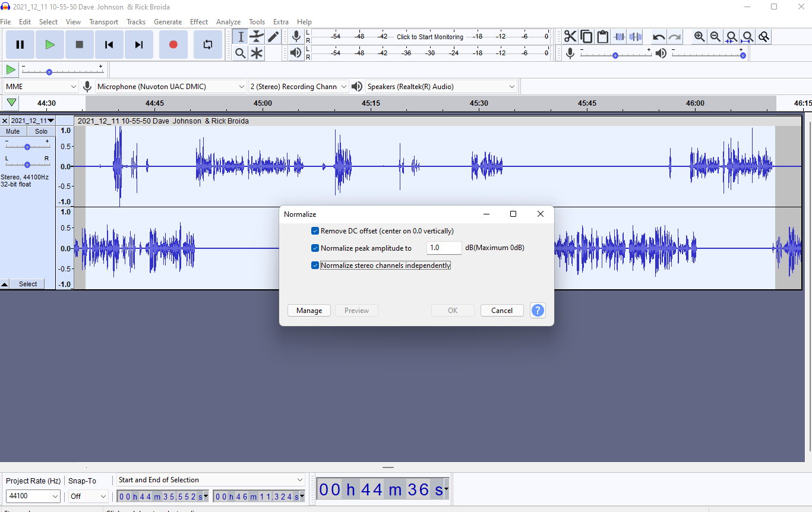Screen dimensions: 812x512
Task: Click the Redo arrow icon
Action: [x=675, y=37]
